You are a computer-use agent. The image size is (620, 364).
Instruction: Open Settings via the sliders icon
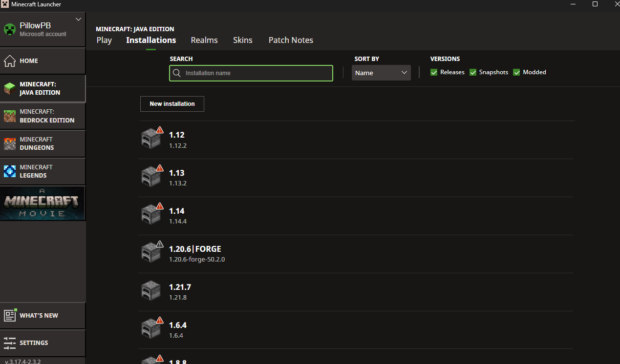pyautogui.click(x=10, y=343)
